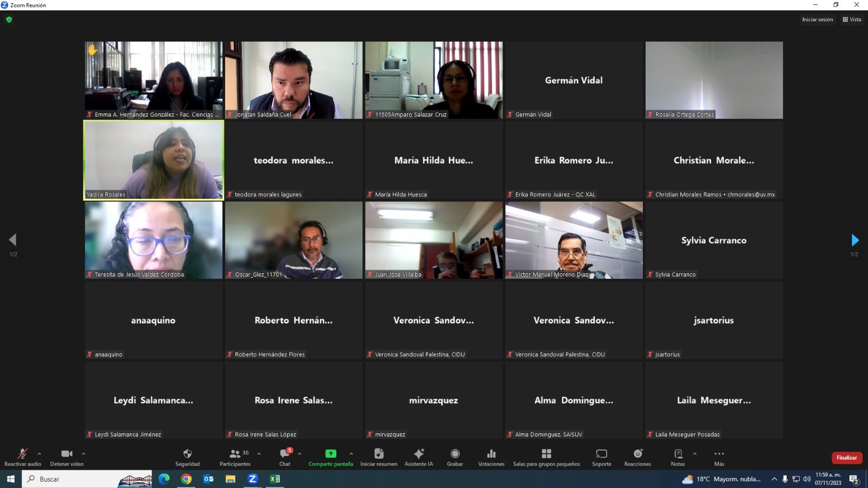Open the Asistente IA feature

(x=419, y=454)
